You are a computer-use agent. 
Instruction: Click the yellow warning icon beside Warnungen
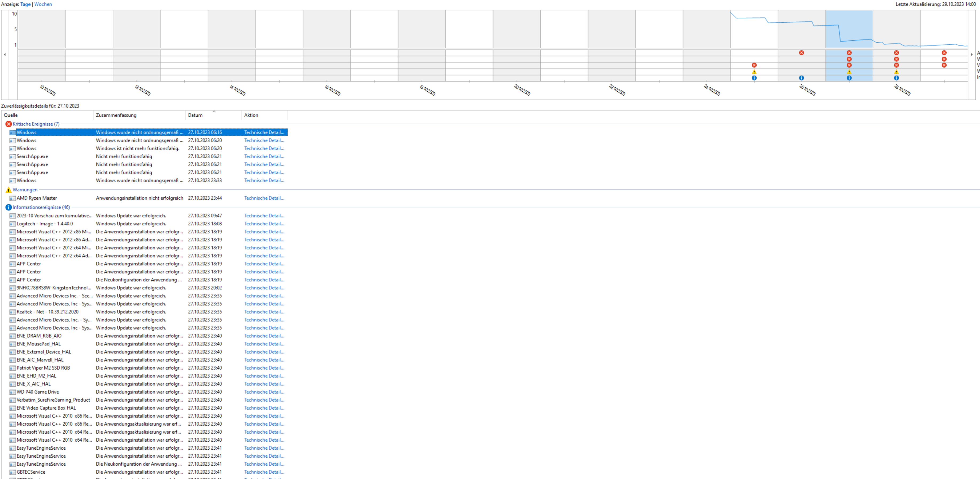pyautogui.click(x=8, y=190)
